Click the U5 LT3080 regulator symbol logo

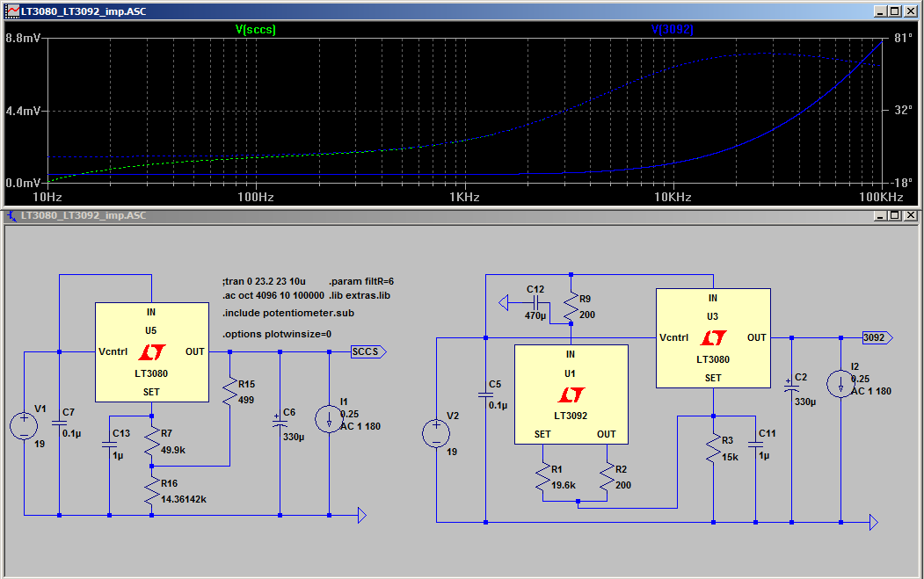pos(152,352)
